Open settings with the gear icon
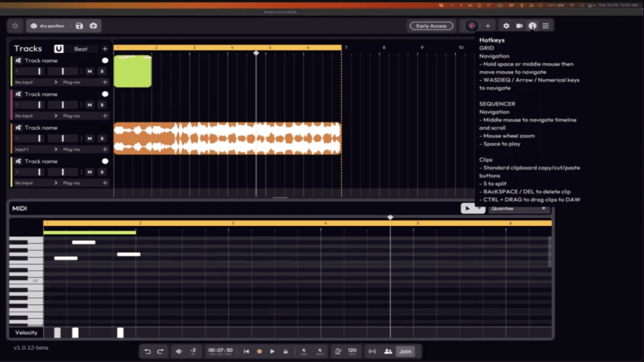This screenshot has width=644, height=362. [x=506, y=26]
